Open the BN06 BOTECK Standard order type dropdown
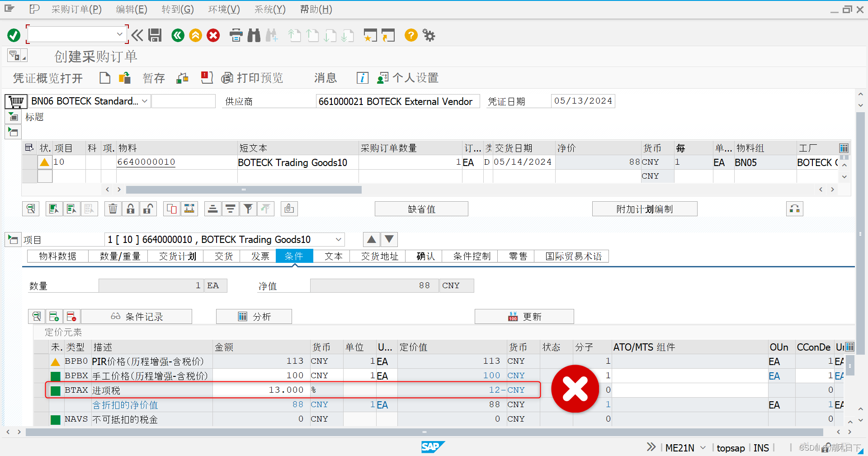This screenshot has width=868, height=456. pyautogui.click(x=145, y=101)
